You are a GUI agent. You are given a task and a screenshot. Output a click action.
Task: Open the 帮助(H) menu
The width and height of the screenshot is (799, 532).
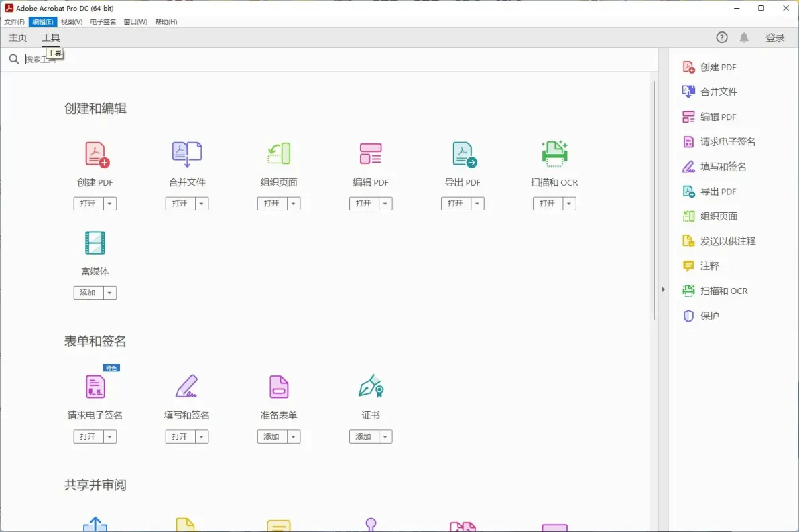(x=166, y=22)
